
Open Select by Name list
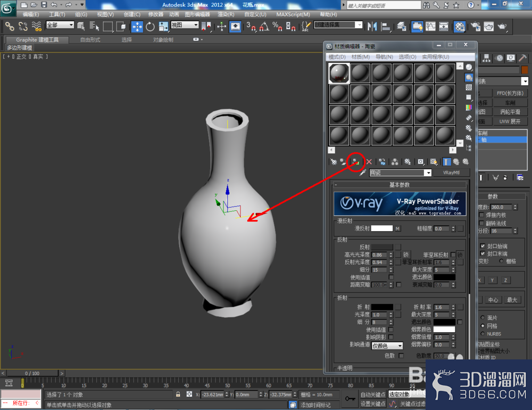pyautogui.click(x=94, y=26)
